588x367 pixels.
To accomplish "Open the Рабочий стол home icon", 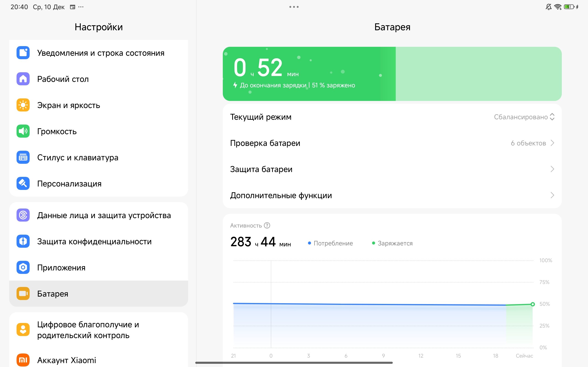I will click(x=23, y=79).
